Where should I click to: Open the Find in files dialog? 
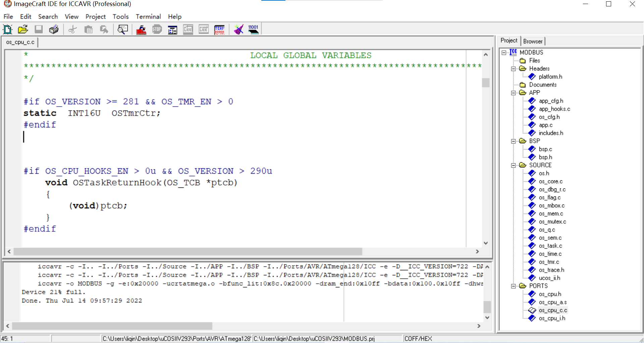[123, 30]
